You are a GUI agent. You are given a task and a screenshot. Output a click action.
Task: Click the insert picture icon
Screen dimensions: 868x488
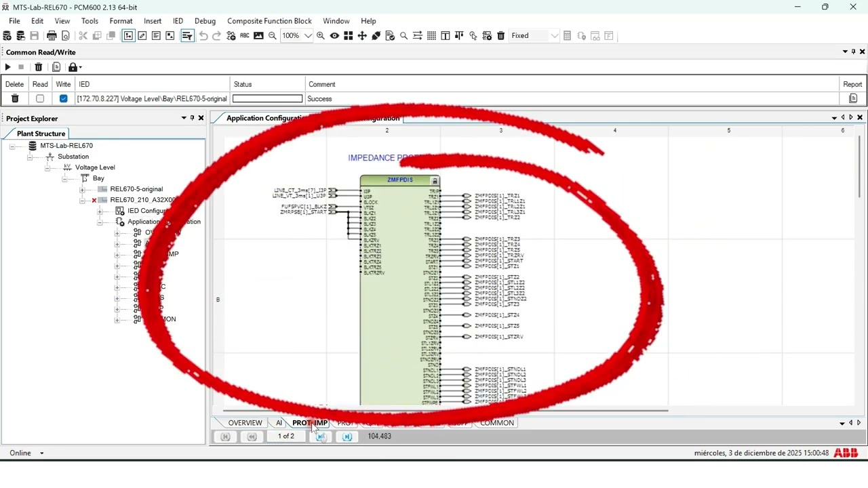258,36
